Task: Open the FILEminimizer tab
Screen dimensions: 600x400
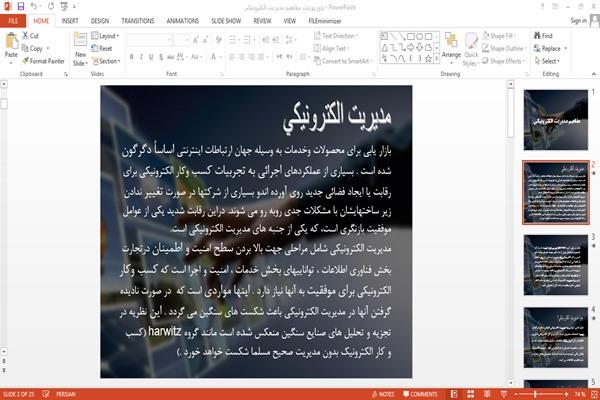Action: click(x=324, y=21)
